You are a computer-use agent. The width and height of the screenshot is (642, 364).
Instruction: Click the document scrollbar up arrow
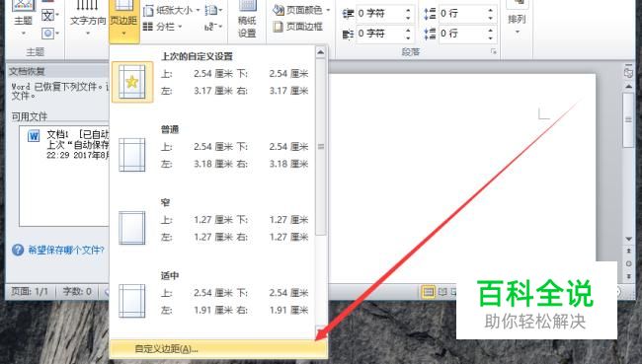point(628,86)
